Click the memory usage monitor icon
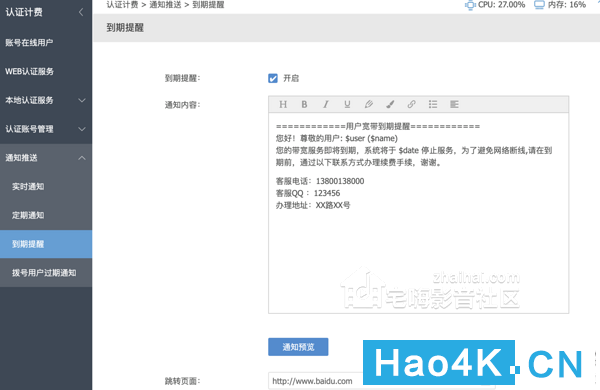Viewport: 600px width, 390px height. point(539,5)
